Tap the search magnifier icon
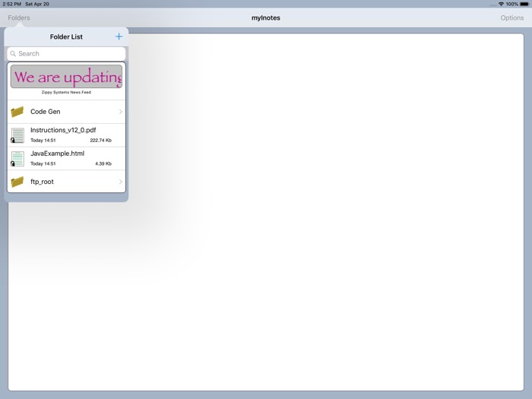 [x=13, y=54]
